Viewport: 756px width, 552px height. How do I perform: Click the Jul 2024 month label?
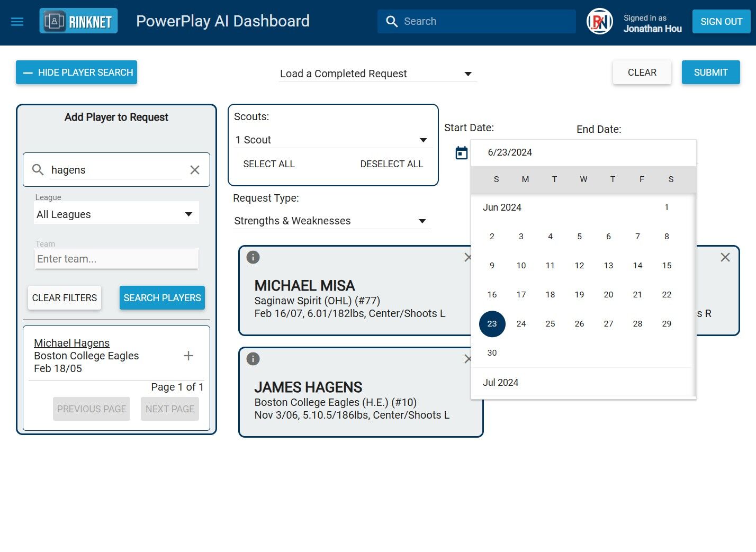(x=500, y=383)
